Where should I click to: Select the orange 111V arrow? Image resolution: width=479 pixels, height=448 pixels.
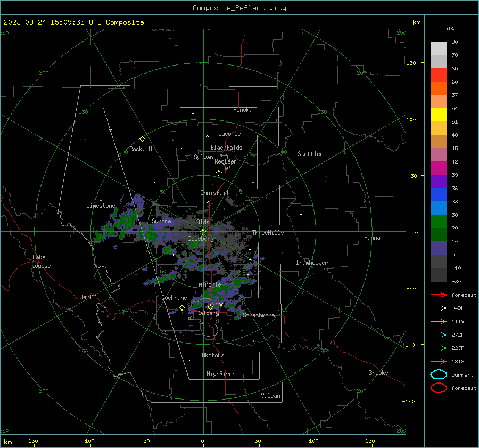click(x=439, y=321)
